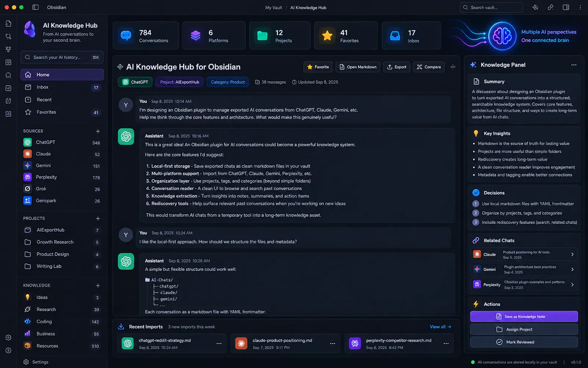Click the Assign Project button
The image size is (588, 368).
(524, 329)
